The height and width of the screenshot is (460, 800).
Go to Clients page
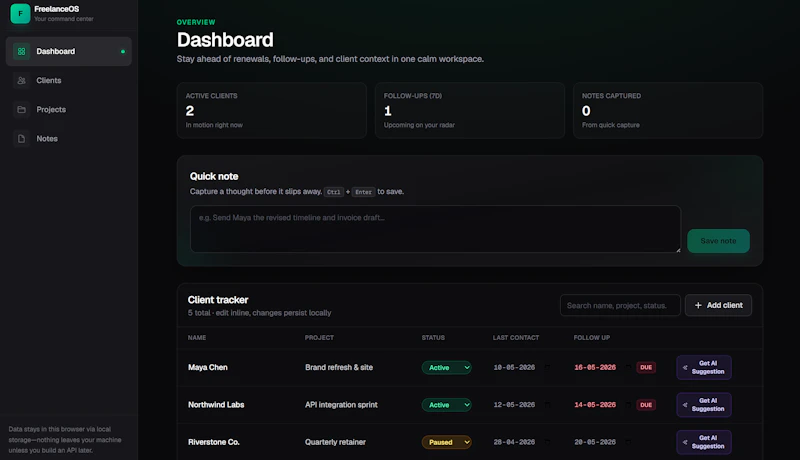[x=69, y=81]
